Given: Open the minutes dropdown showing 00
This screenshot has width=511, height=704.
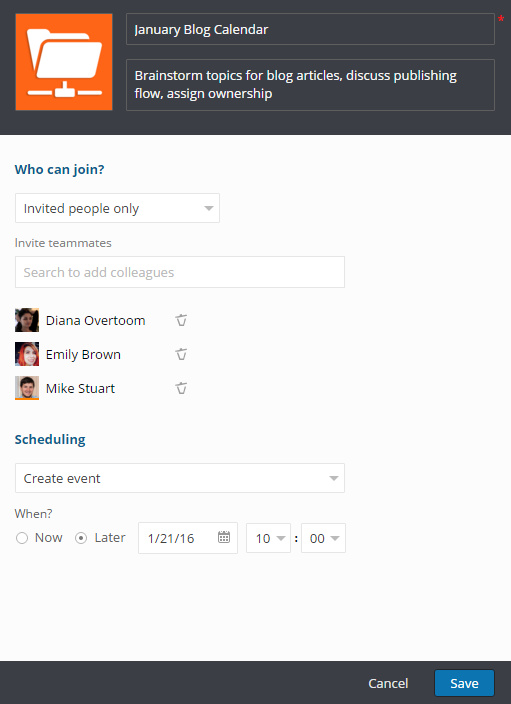Looking at the screenshot, I should point(323,538).
